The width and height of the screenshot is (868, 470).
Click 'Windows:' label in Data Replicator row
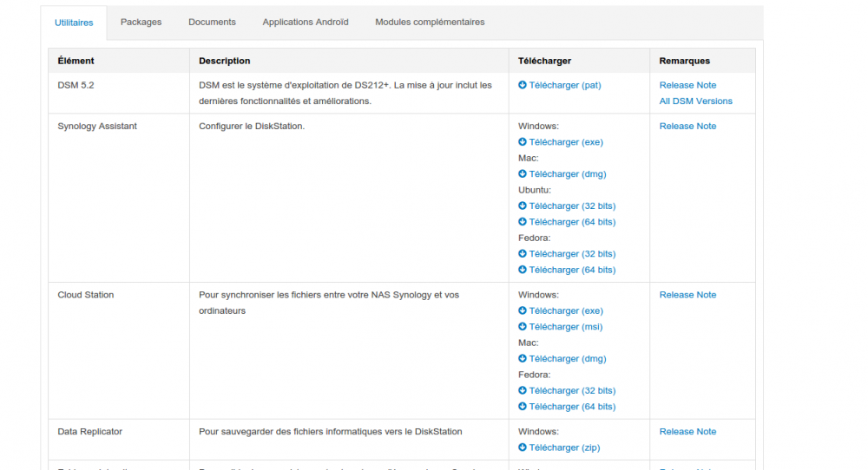tap(539, 431)
